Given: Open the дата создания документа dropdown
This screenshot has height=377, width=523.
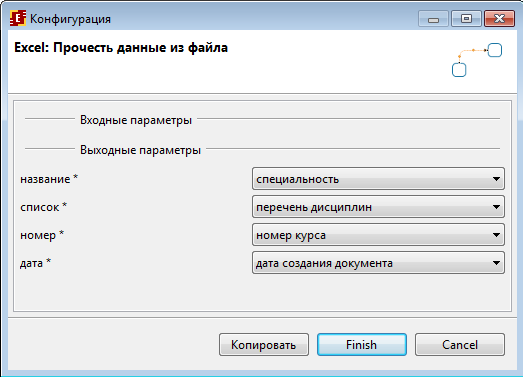Looking at the screenshot, I should pyautogui.click(x=378, y=263).
